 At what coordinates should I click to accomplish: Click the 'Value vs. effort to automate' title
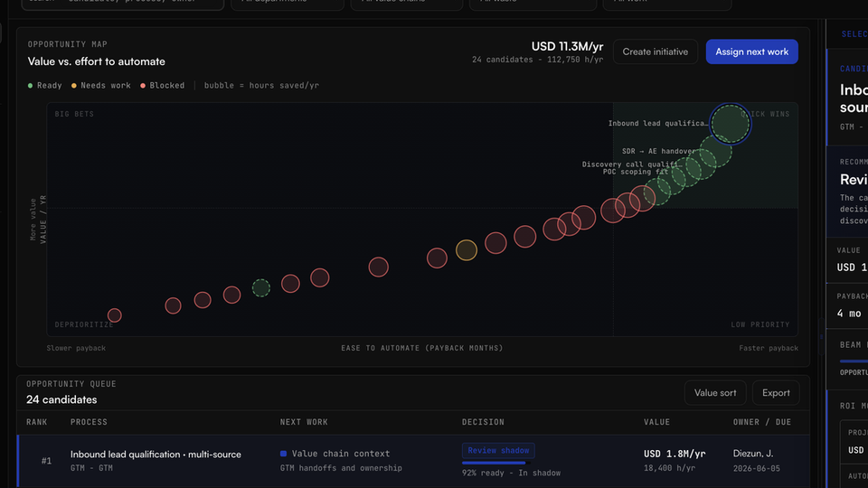point(97,61)
